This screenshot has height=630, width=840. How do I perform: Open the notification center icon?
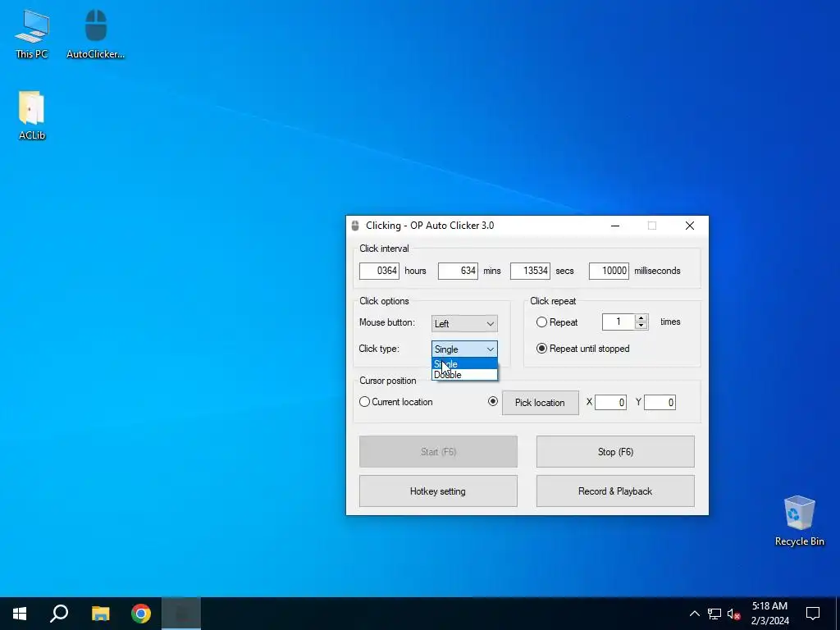click(813, 614)
